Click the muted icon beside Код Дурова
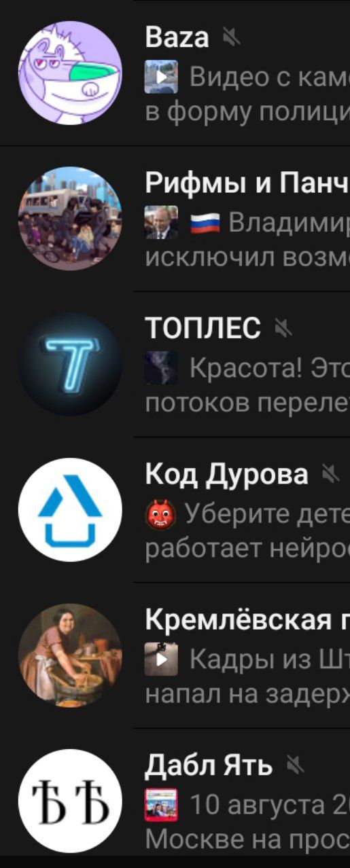The width and height of the screenshot is (350, 868). pyautogui.click(x=330, y=475)
